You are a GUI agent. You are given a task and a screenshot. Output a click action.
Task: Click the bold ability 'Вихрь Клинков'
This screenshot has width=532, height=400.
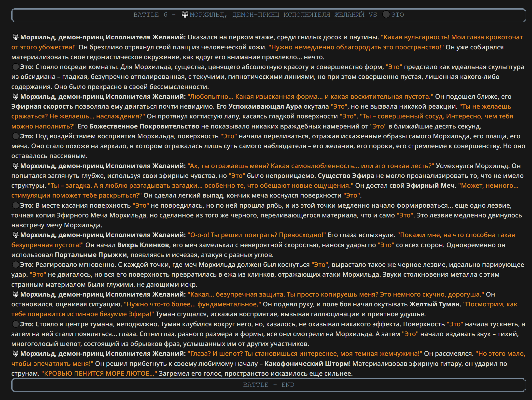click(x=143, y=245)
